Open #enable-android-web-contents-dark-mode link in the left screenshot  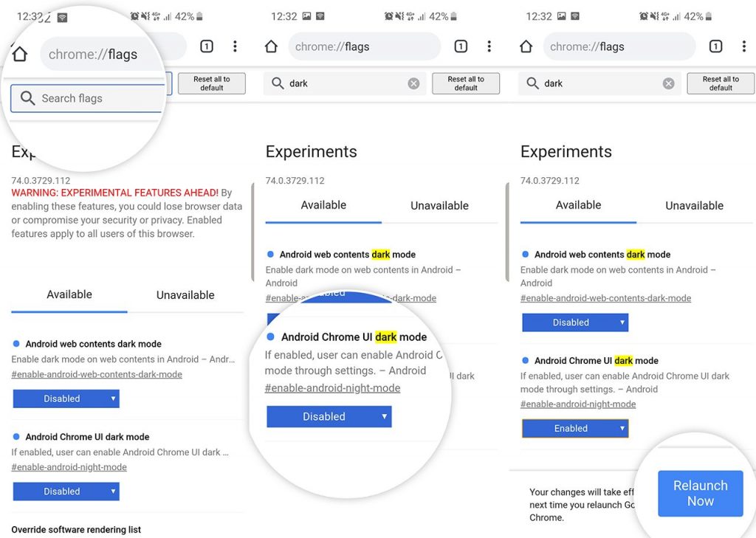click(97, 375)
